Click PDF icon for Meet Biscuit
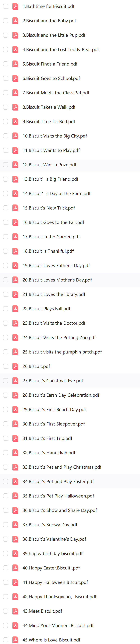The image size is (140, 644). tap(15, 611)
